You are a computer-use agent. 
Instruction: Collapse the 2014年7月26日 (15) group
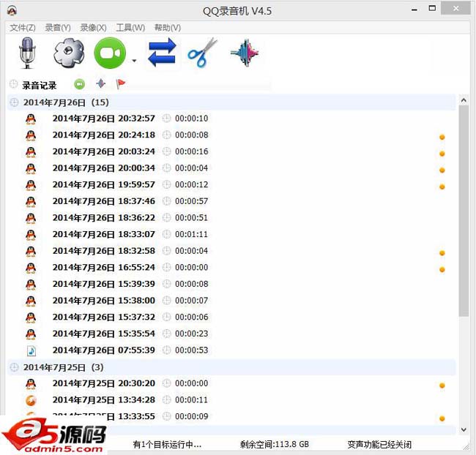231,102
